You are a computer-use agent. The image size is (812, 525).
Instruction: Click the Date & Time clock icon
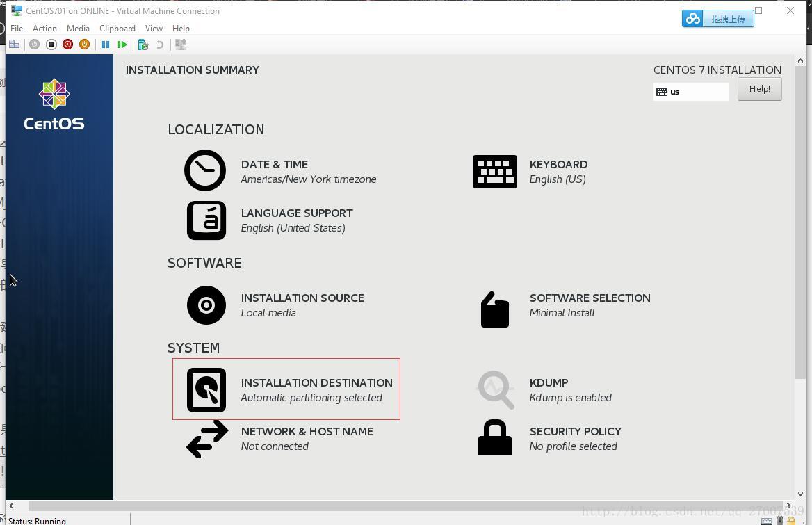(205, 170)
